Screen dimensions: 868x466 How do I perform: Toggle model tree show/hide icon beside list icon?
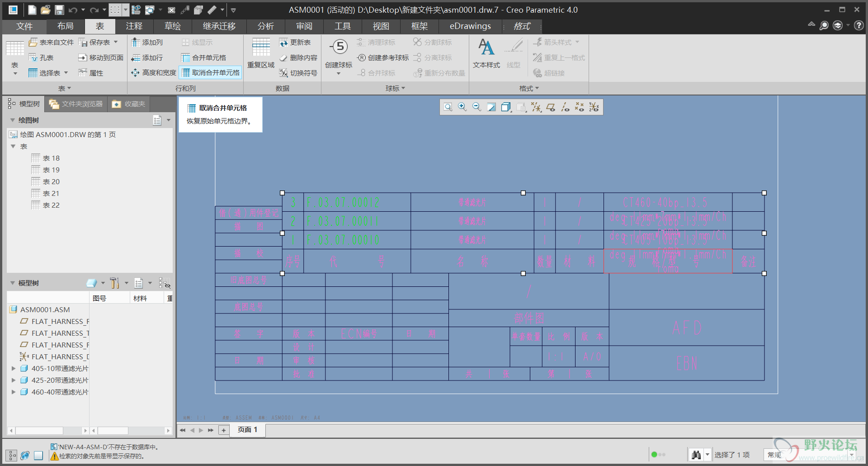[x=165, y=283]
